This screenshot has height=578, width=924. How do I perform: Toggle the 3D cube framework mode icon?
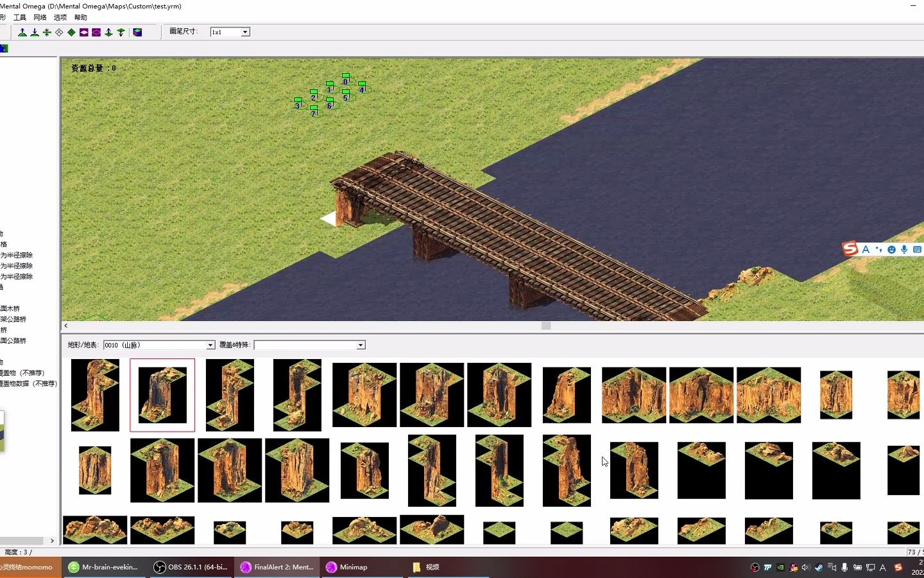point(137,32)
